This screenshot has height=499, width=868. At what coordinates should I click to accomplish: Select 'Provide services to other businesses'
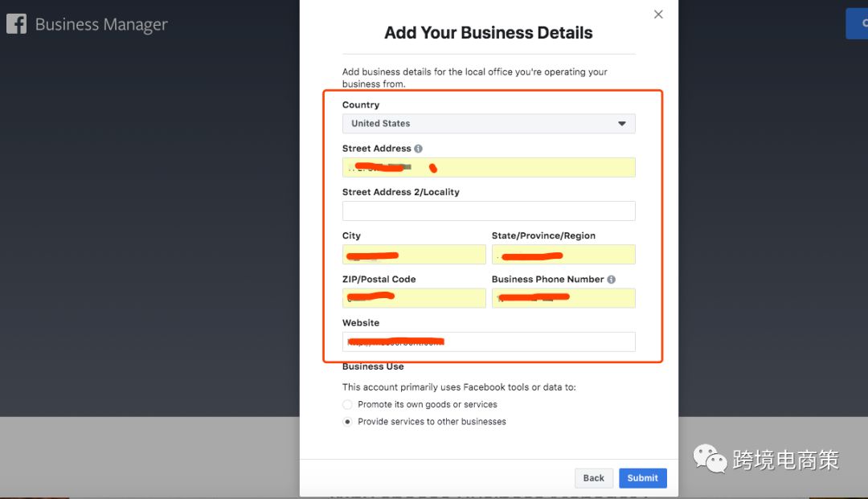pyautogui.click(x=346, y=421)
